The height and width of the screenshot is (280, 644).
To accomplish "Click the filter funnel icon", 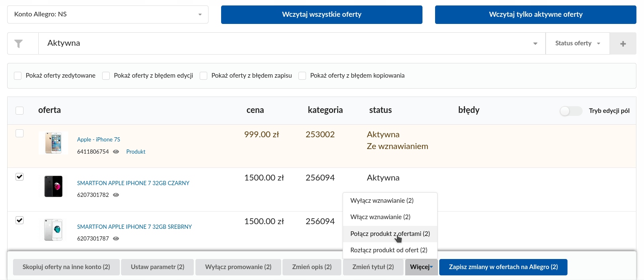I will pos(18,43).
